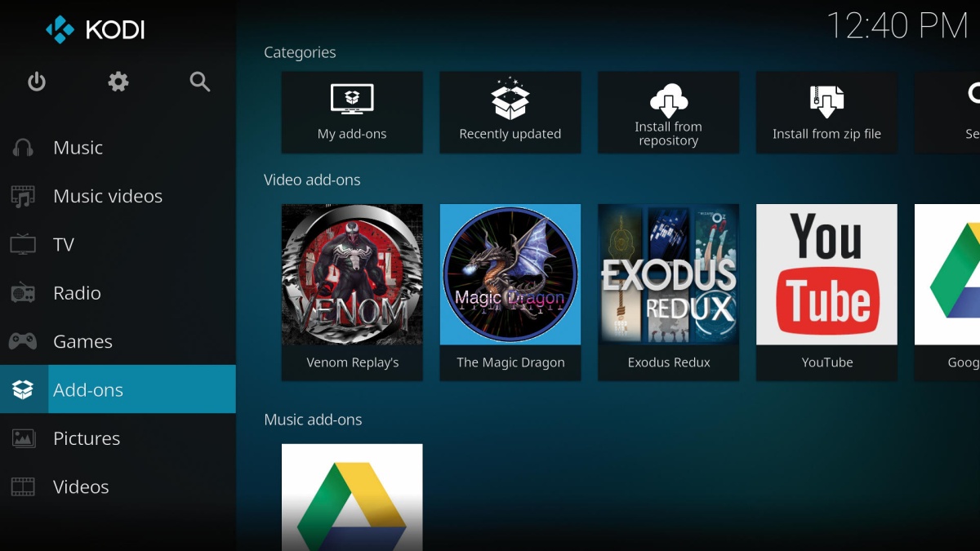Click The Magic Dragon title text
This screenshot has height=551, width=980.
[x=510, y=362]
